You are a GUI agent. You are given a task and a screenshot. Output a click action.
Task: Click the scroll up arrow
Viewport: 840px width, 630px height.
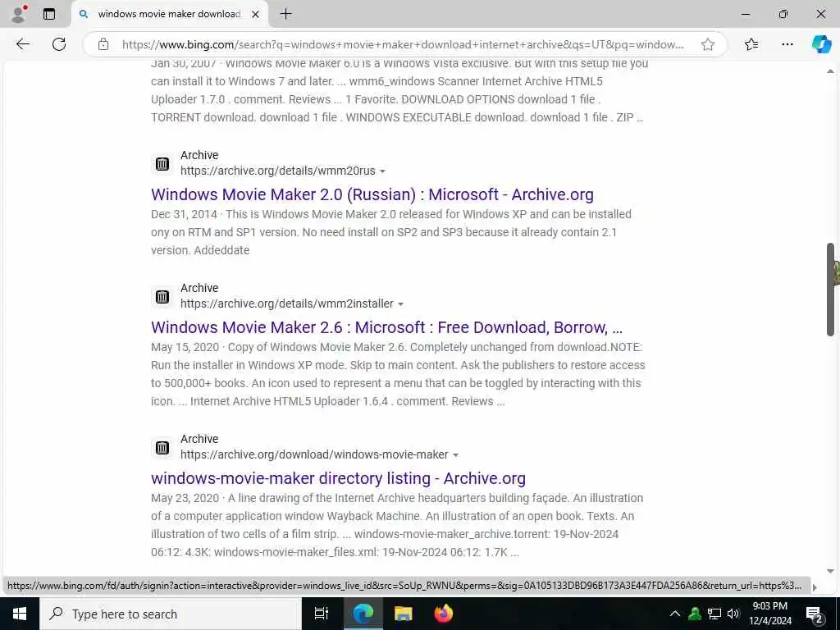[x=830, y=71]
